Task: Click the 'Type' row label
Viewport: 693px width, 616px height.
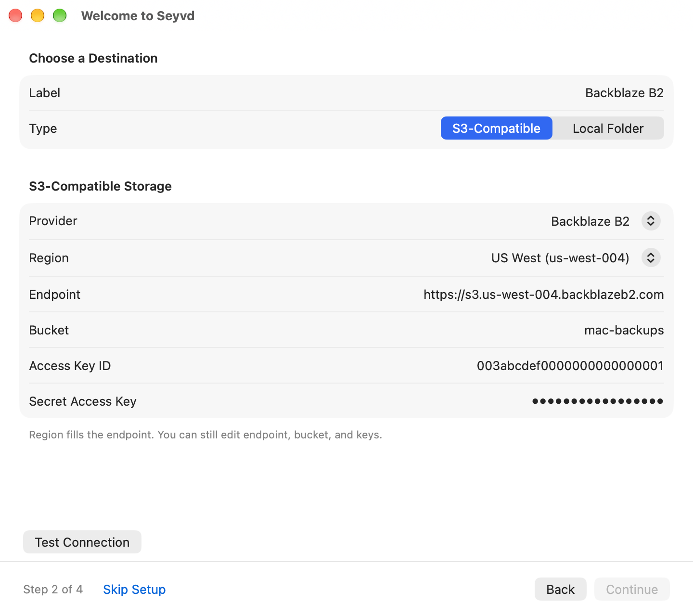Action: tap(43, 128)
